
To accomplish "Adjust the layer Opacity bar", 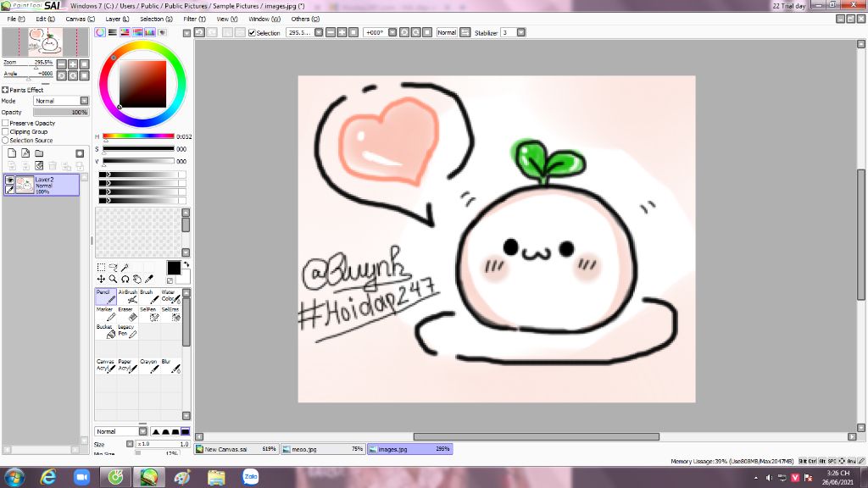I will 61,113.
